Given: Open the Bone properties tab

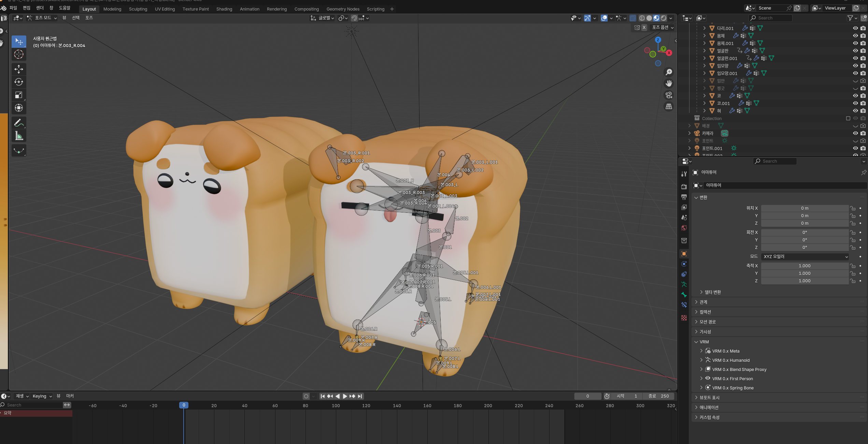Looking at the screenshot, I should pyautogui.click(x=684, y=295).
